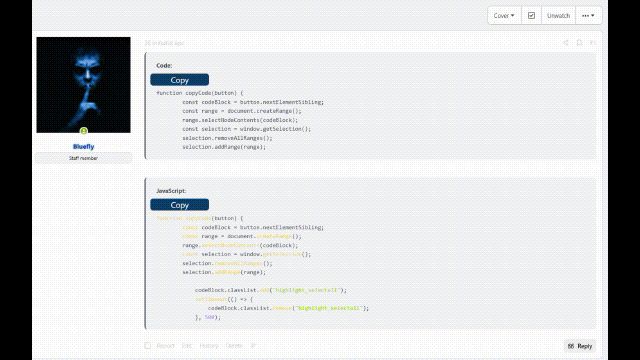Click 'selection.addRange(range);' in the Code block

click(x=224, y=147)
